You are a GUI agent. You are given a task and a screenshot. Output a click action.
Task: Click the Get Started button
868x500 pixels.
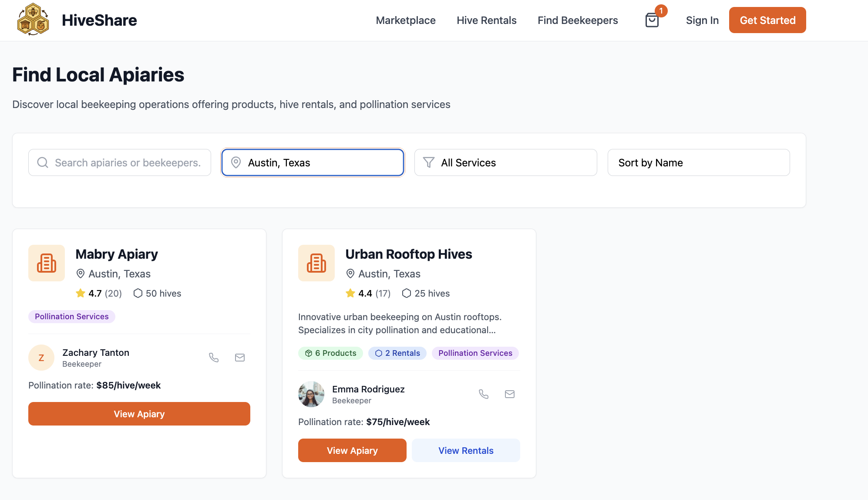(767, 20)
